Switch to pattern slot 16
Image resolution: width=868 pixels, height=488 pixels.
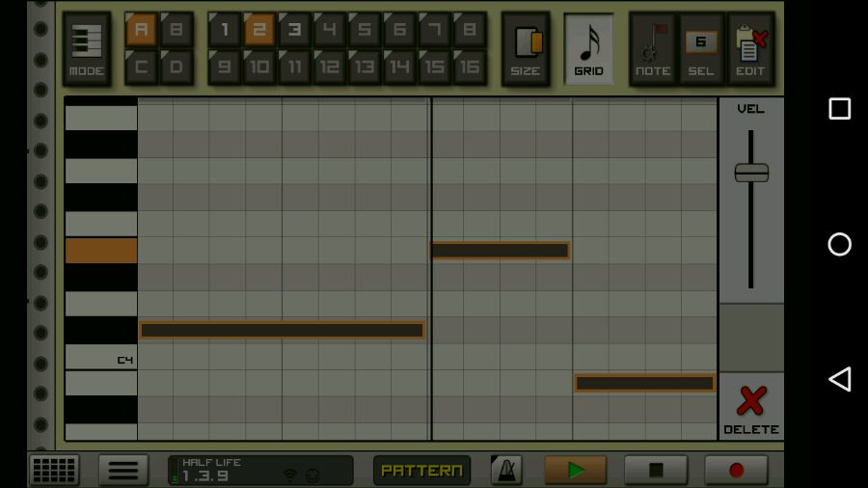[x=470, y=67]
